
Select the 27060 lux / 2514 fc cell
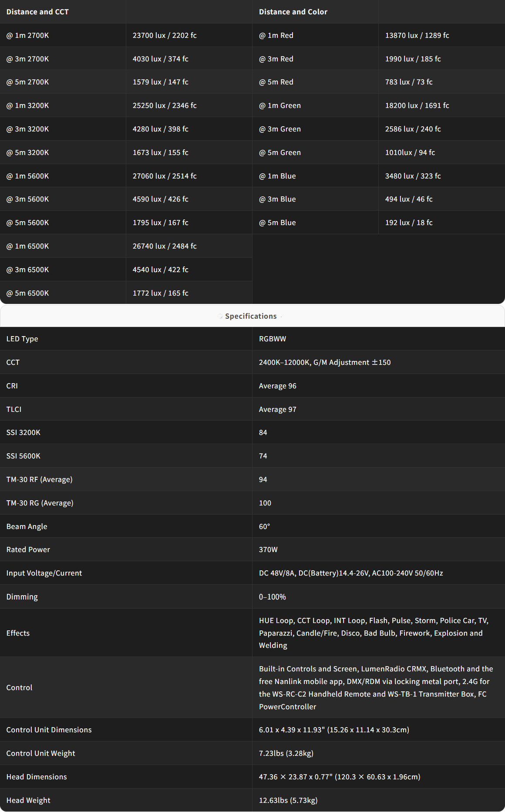pos(165,176)
